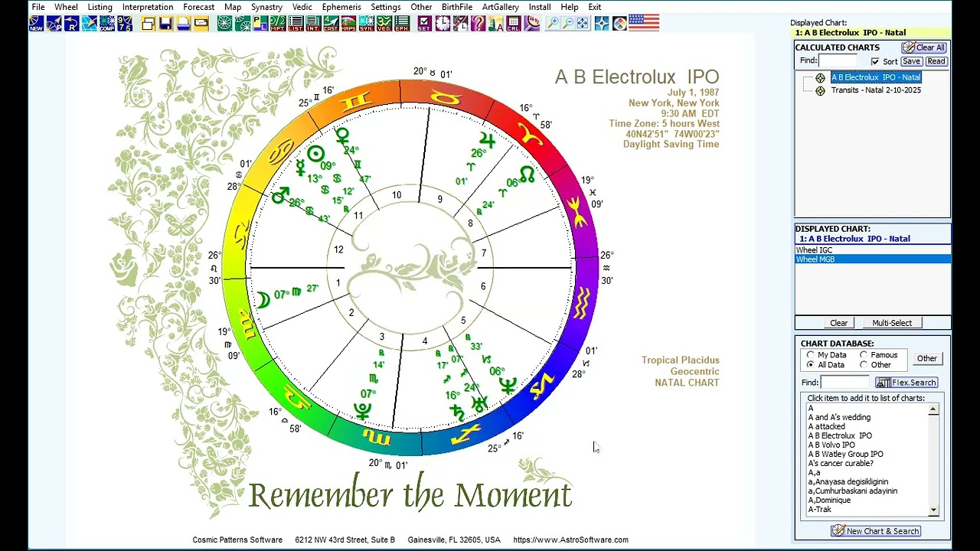Select A-Trak in database list
The height and width of the screenshot is (551, 980).
click(x=819, y=509)
